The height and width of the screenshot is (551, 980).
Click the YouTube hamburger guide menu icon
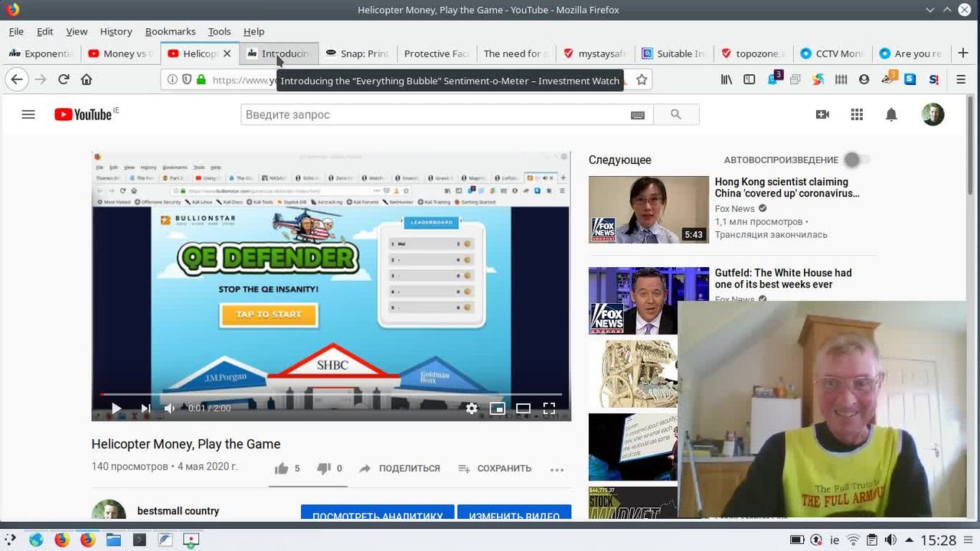point(28,115)
